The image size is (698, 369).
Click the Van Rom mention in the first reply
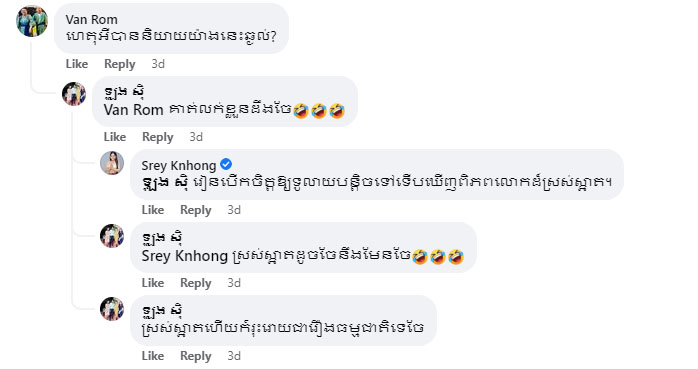point(134,109)
